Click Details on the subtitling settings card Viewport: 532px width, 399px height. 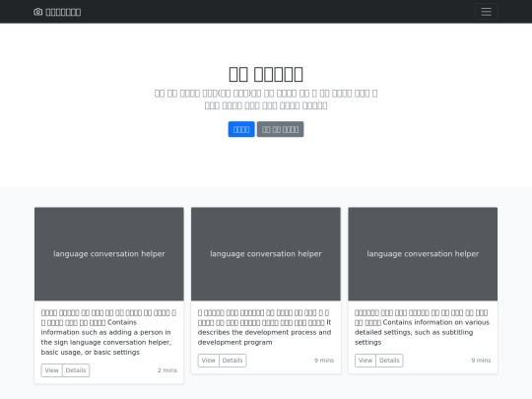click(389, 361)
